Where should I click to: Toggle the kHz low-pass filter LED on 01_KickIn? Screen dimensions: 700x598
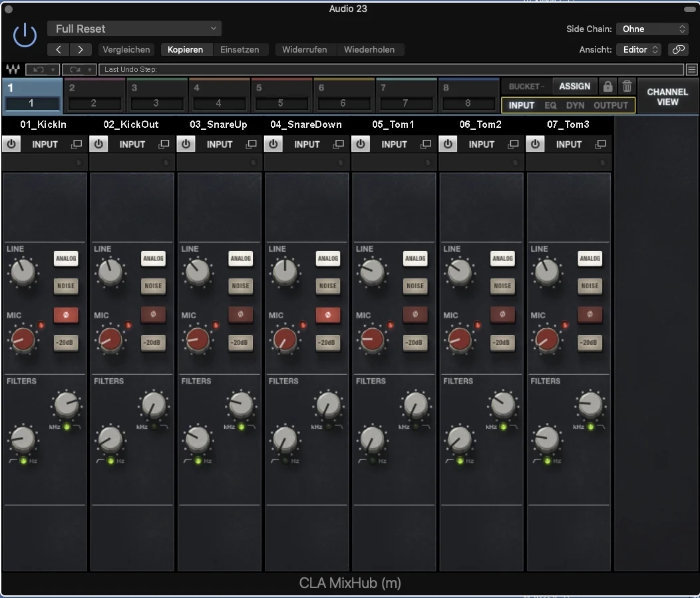point(67,427)
